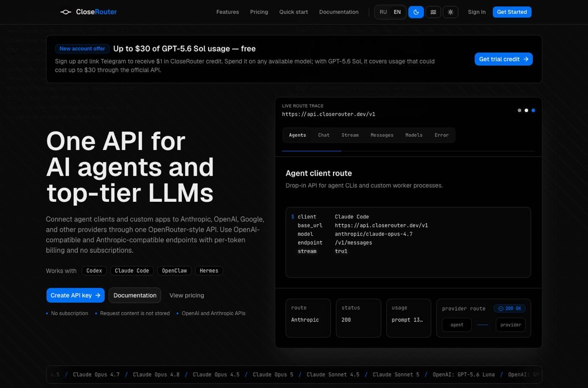Click the New account offer badge
This screenshot has height=388, width=588.
coord(82,49)
